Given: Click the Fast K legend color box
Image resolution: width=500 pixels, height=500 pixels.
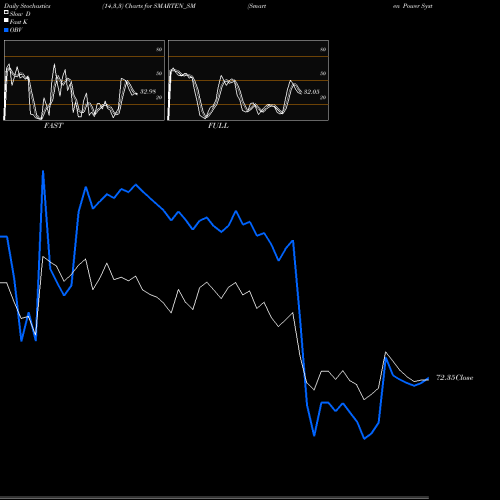Looking at the screenshot, I should (6, 20).
